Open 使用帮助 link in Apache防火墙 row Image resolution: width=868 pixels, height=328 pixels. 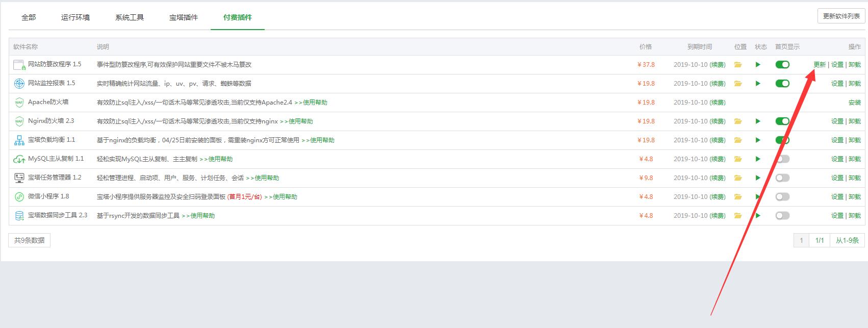point(311,103)
